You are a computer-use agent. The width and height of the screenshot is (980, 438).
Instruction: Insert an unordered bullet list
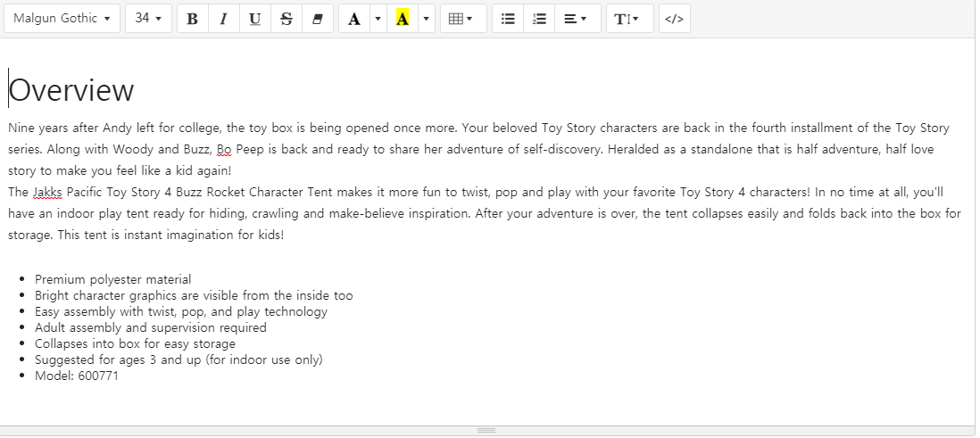tap(508, 19)
